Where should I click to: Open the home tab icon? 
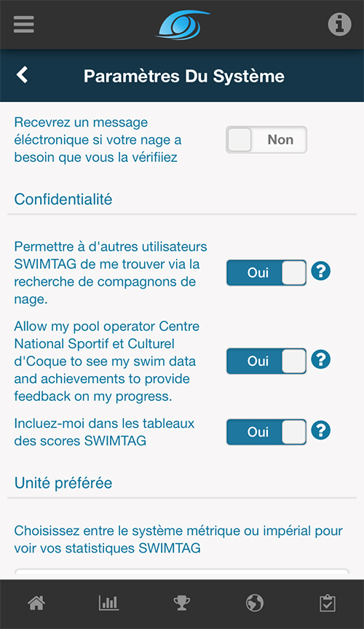click(36, 603)
